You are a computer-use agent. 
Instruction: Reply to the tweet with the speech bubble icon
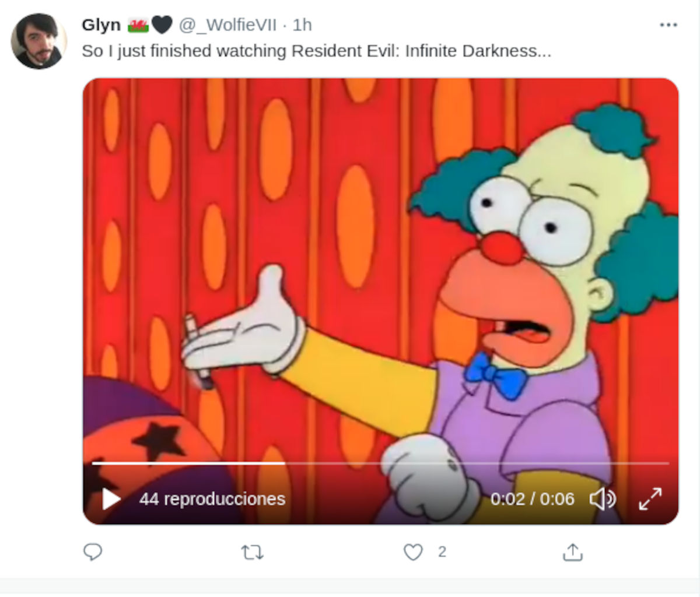click(x=93, y=552)
